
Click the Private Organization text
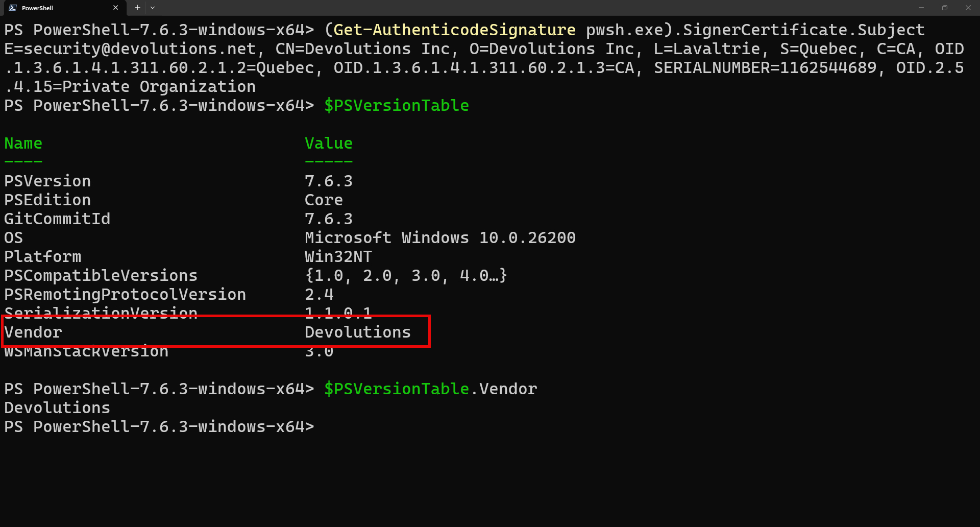(159, 87)
